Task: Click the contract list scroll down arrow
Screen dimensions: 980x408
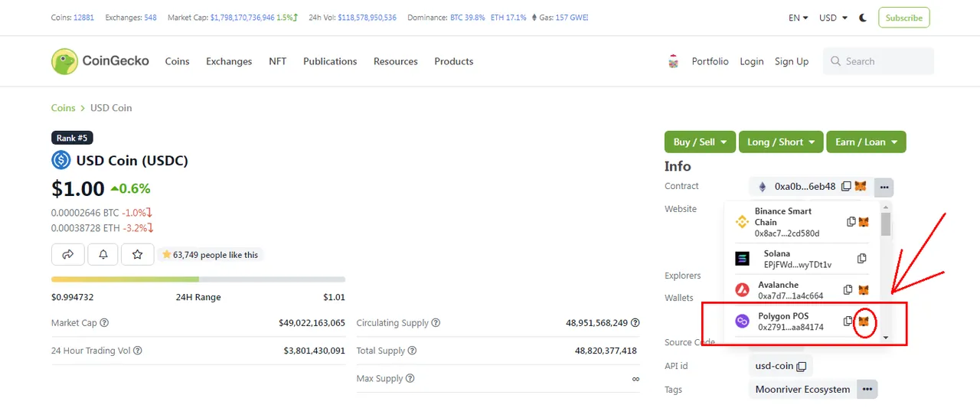Action: click(x=886, y=338)
